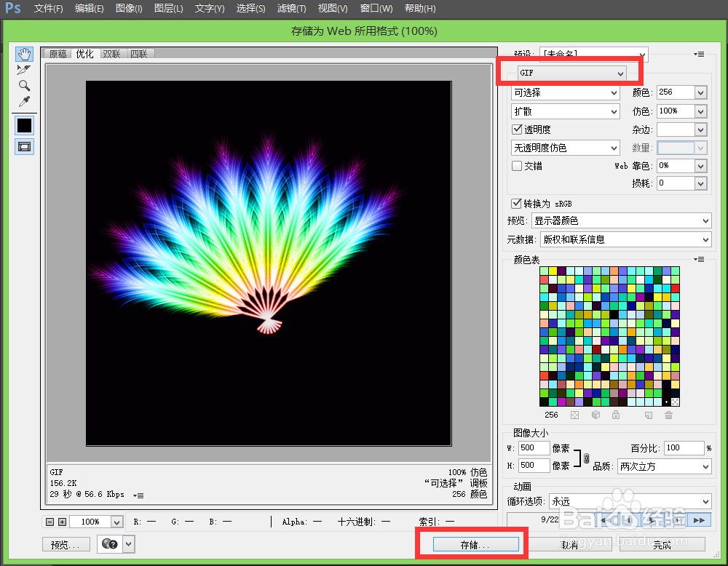
Task: Expand the 损耗 dropdown arrow
Action: click(x=700, y=184)
